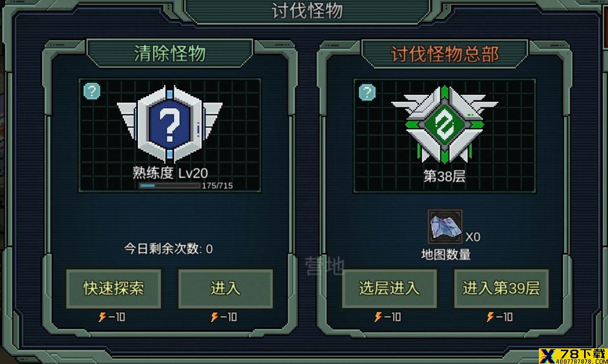The width and height of the screenshot is (608, 364).
Task: Open 选层进入 floor selection
Action: coord(389,289)
